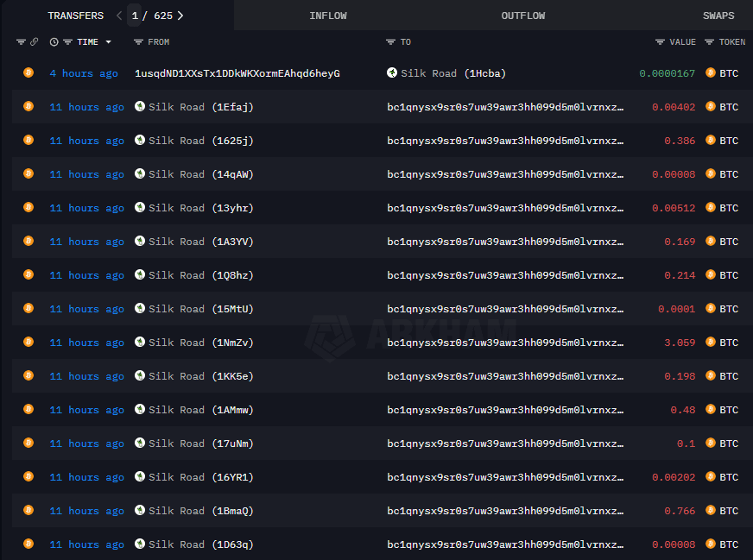Screen dimensions: 753x560
Task: Switch to the INFLOW tab
Action: click(x=328, y=16)
